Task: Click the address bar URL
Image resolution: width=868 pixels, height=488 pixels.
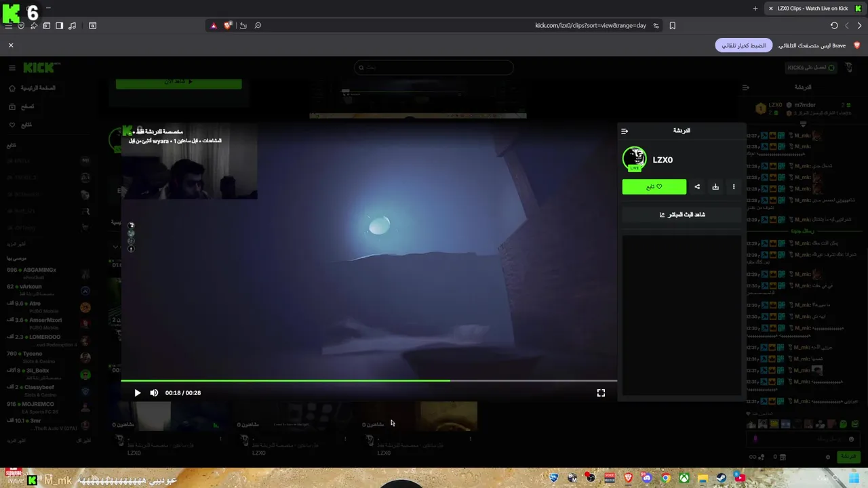Action: pyautogui.click(x=590, y=26)
